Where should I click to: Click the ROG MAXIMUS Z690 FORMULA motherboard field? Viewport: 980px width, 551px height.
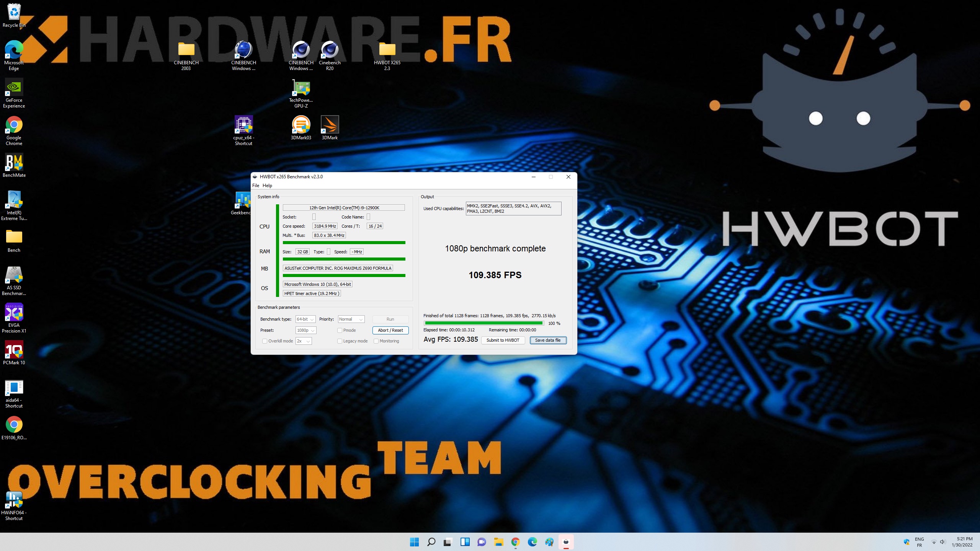338,268
